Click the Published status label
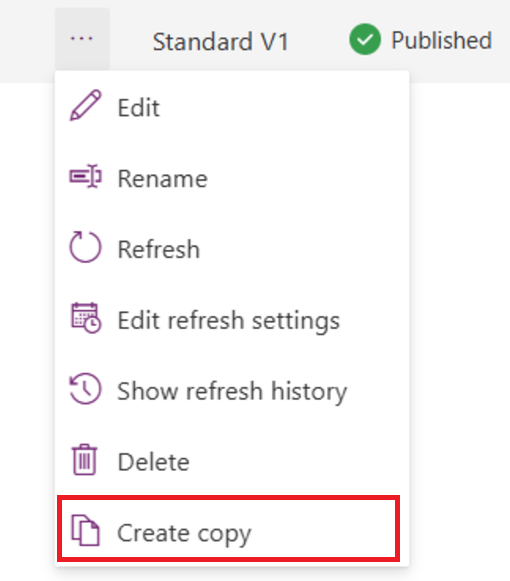 coord(442,40)
